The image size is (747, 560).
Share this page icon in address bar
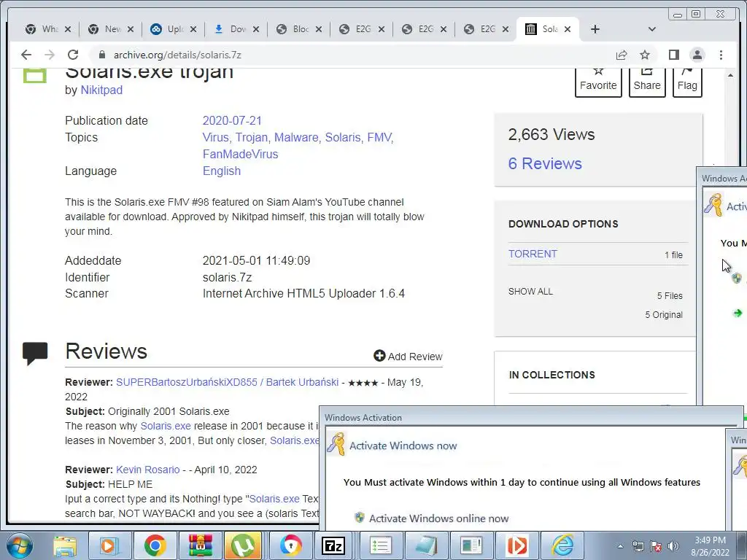622,55
